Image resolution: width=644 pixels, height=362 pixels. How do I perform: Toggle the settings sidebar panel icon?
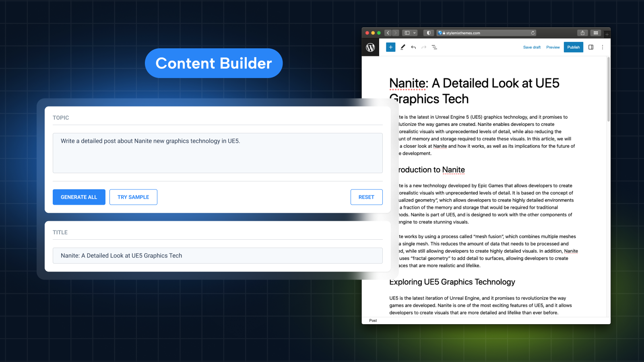coord(591,47)
